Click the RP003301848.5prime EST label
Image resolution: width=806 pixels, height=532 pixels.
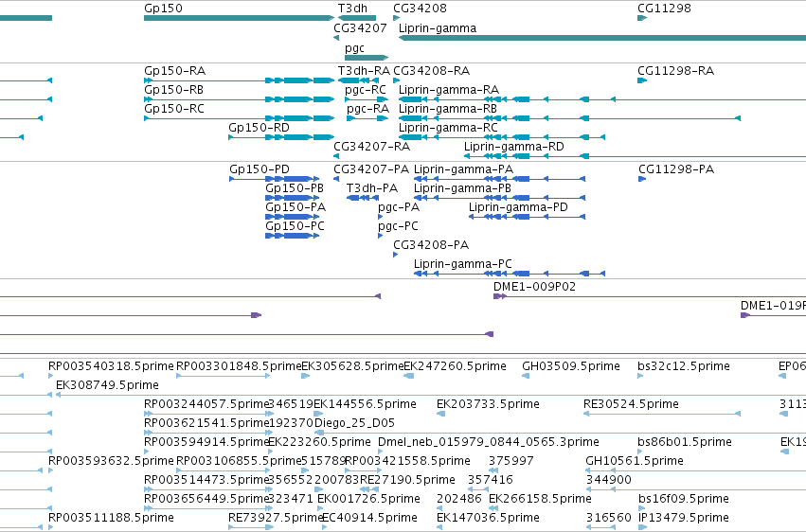pos(239,366)
